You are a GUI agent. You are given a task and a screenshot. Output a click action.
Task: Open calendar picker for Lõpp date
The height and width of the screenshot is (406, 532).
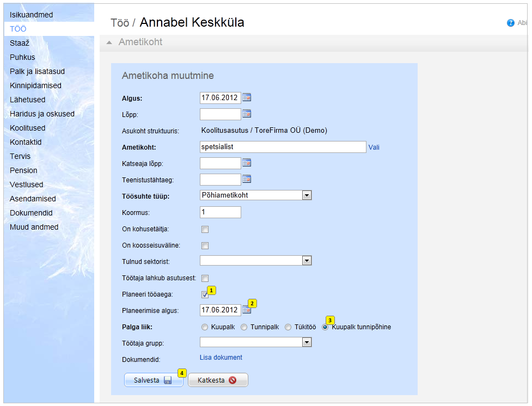tap(247, 114)
